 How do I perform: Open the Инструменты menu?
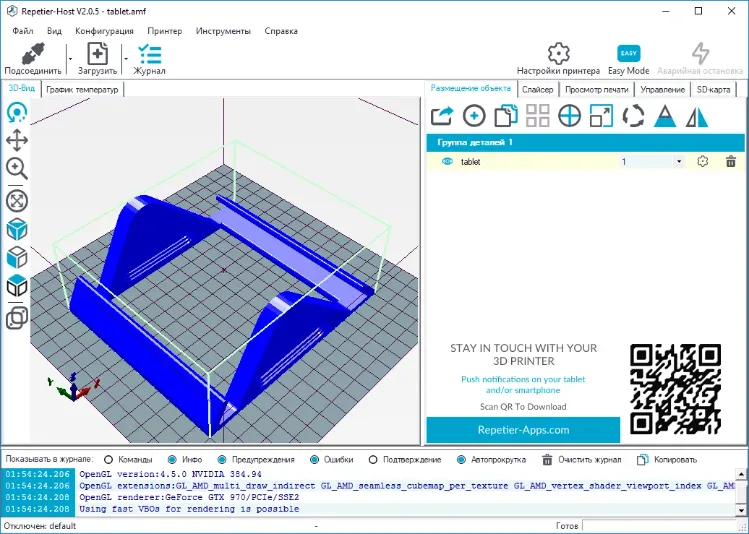pyautogui.click(x=224, y=31)
